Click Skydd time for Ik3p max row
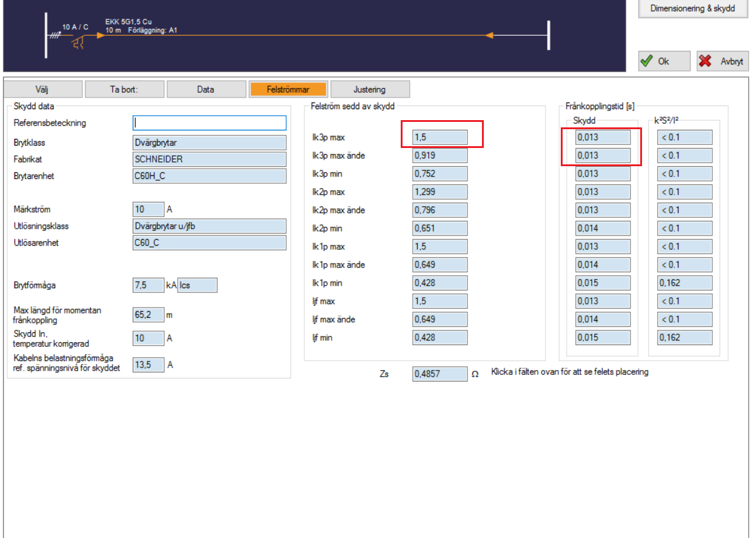The image size is (756, 538). tap(603, 137)
